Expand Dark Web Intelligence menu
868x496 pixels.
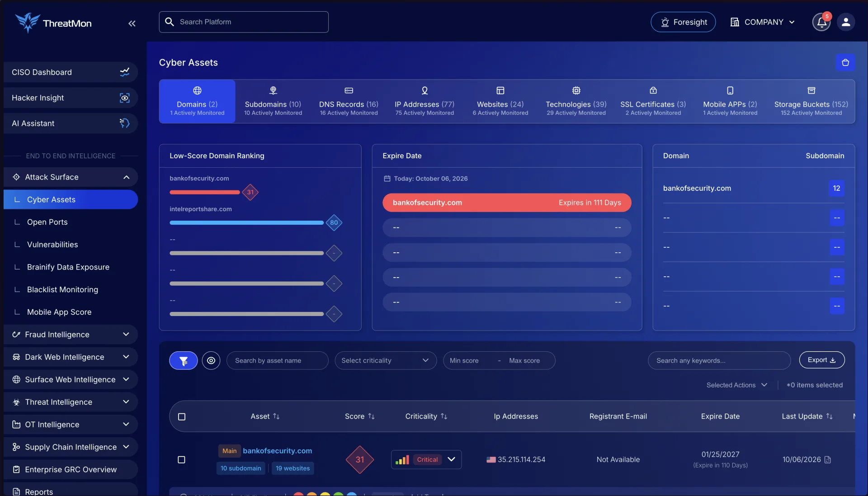point(71,357)
